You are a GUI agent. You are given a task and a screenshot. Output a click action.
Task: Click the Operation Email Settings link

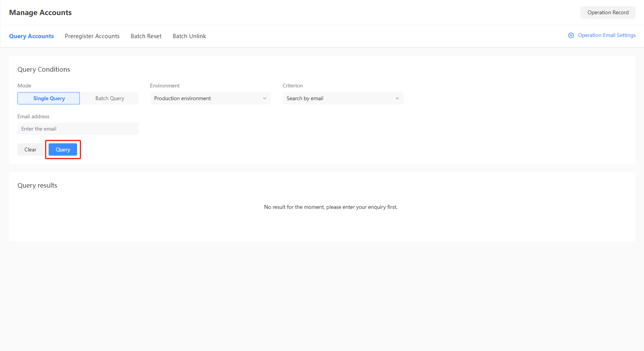click(x=607, y=35)
